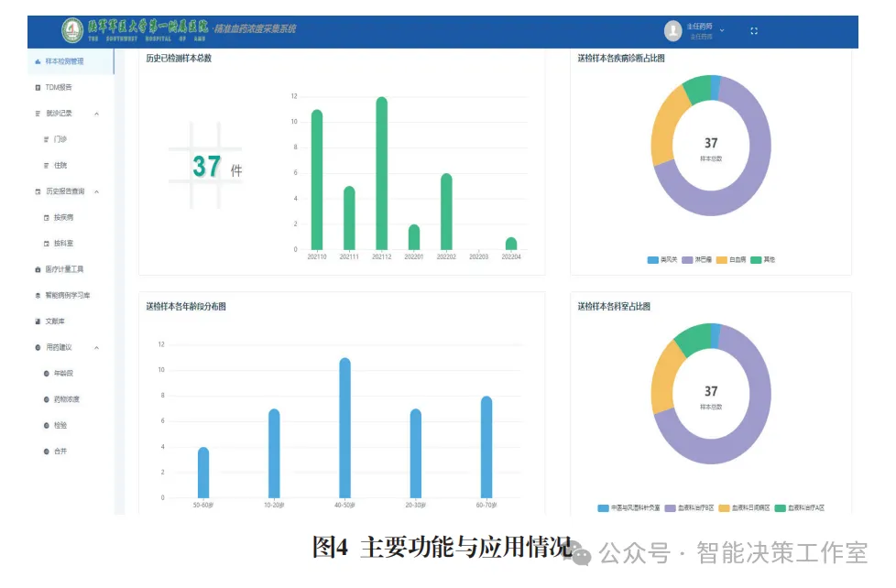896x588 pixels.
Task: Click the document icon beside TDM报告
Action: (38, 87)
